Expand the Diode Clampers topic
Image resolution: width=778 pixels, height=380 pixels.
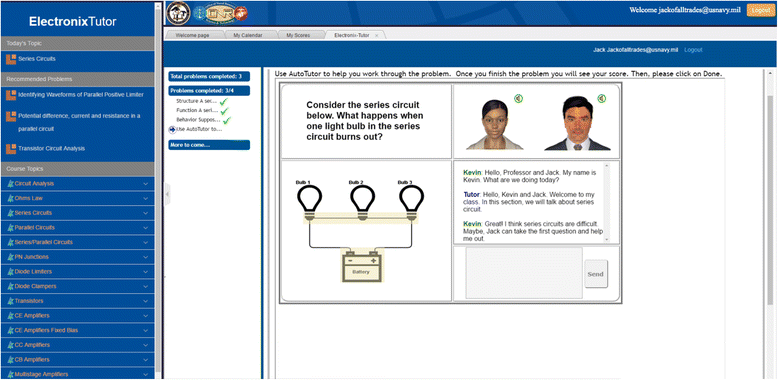coord(145,286)
